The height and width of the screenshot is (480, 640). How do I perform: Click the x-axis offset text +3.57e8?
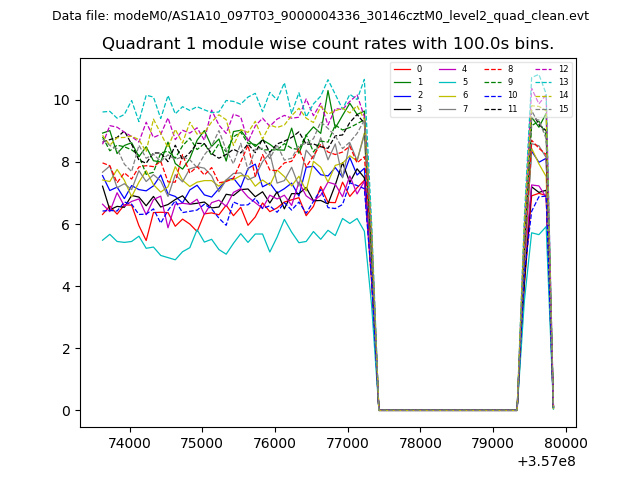546,461
